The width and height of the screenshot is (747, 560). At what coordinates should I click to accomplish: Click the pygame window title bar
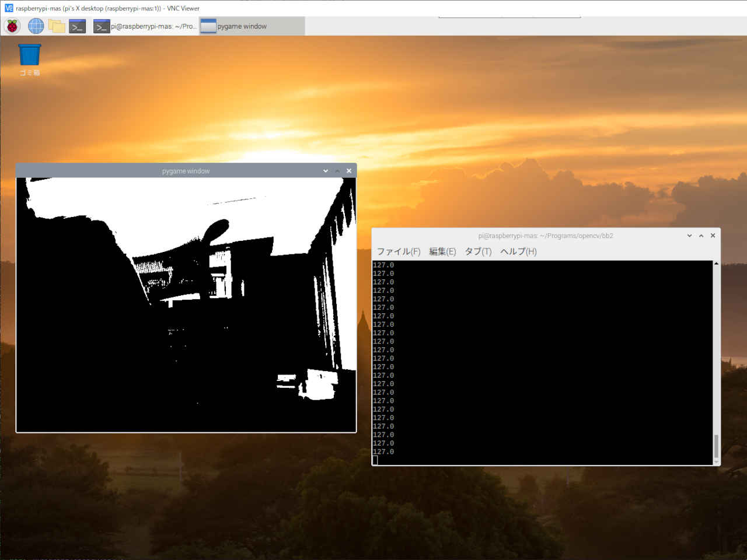pos(186,171)
